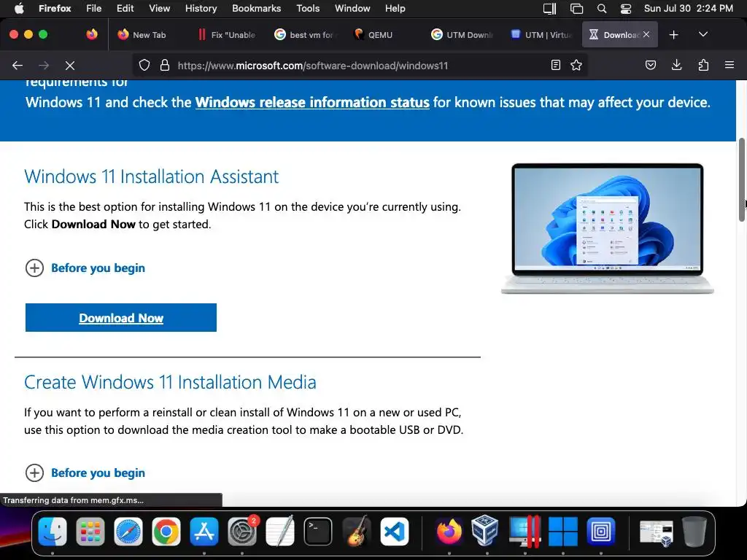
Task: Open Launchpad from the Dock
Action: [x=90, y=532]
